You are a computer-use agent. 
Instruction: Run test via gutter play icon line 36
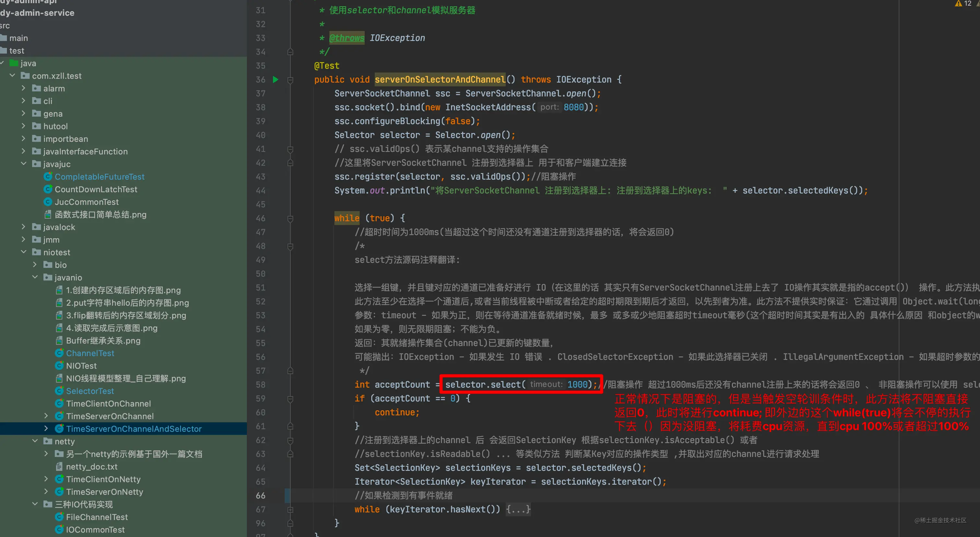point(275,79)
